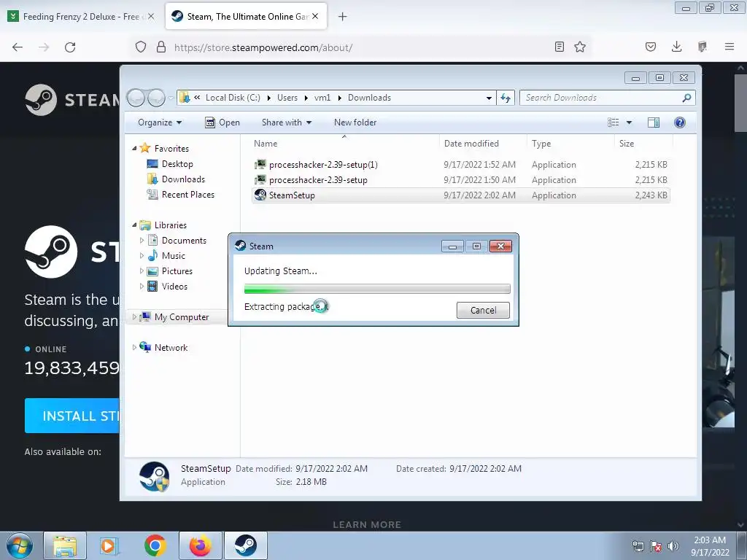Click Steam icon in the taskbar
The height and width of the screenshot is (560, 747).
click(245, 545)
